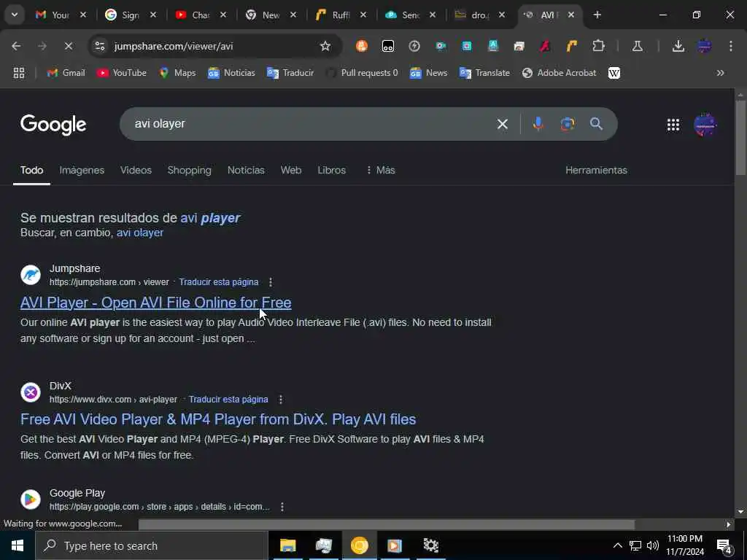Expand the Más search filter menu

pyautogui.click(x=381, y=170)
